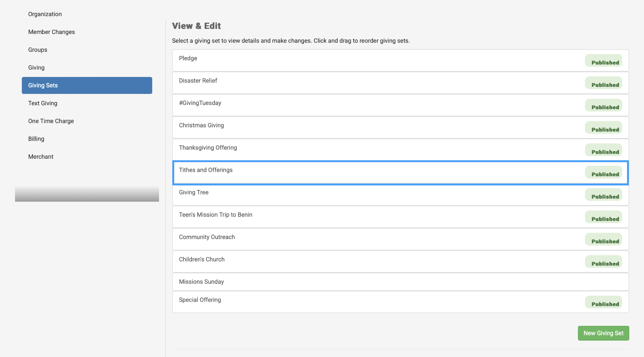
Task: Open Merchant settings
Action: point(41,157)
